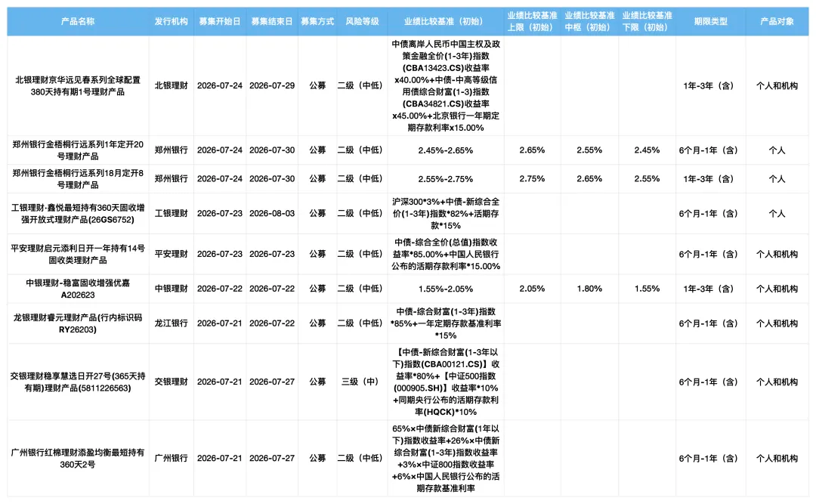Click 中证500指数 benchmark cell of 交银理财
The image size is (816, 504).
(446, 382)
